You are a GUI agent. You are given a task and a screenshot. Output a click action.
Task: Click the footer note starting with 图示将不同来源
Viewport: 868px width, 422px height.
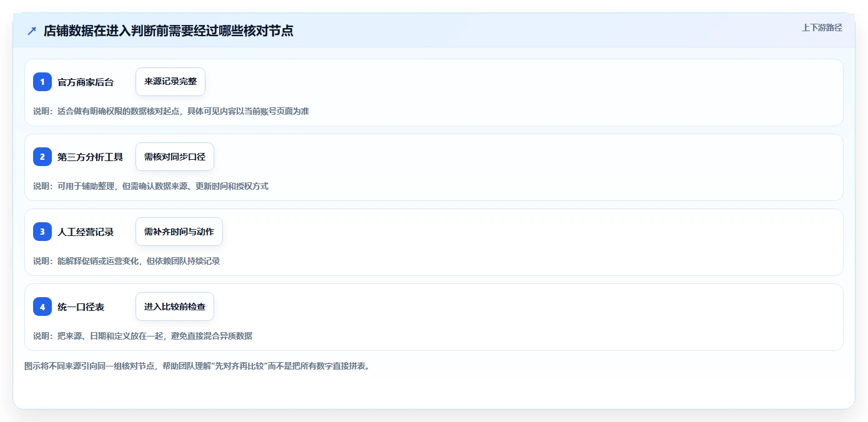pos(197,366)
